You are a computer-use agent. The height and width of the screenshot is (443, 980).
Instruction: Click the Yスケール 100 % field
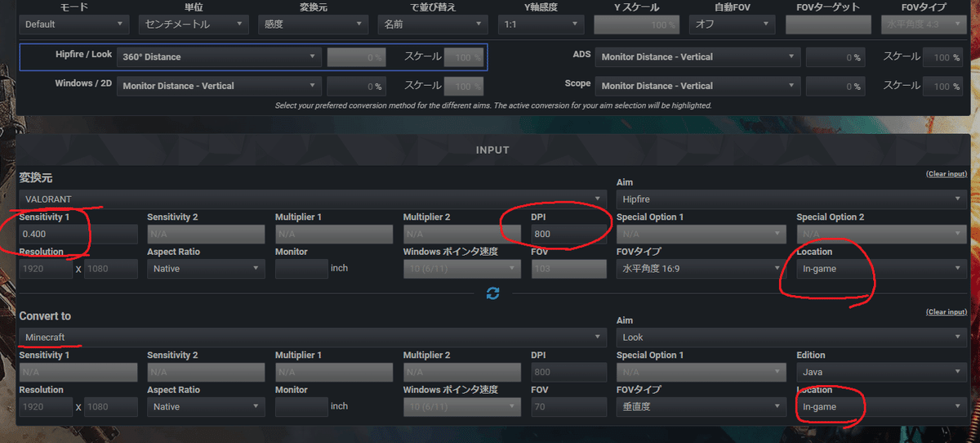(x=636, y=25)
